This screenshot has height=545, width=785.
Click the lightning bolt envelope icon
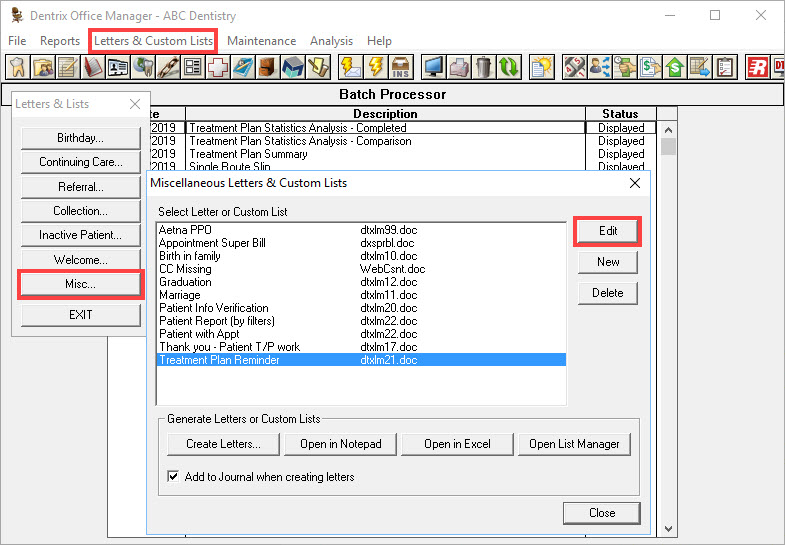pyautogui.click(x=351, y=67)
